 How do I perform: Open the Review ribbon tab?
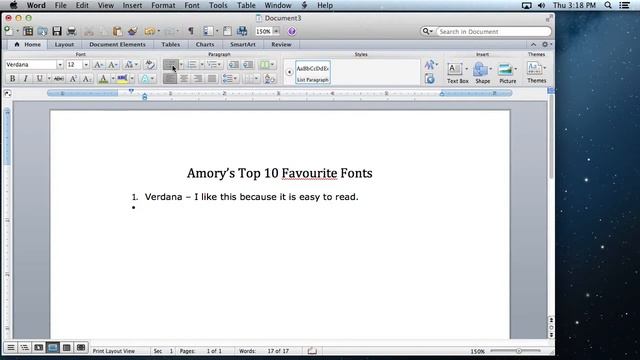[281, 44]
